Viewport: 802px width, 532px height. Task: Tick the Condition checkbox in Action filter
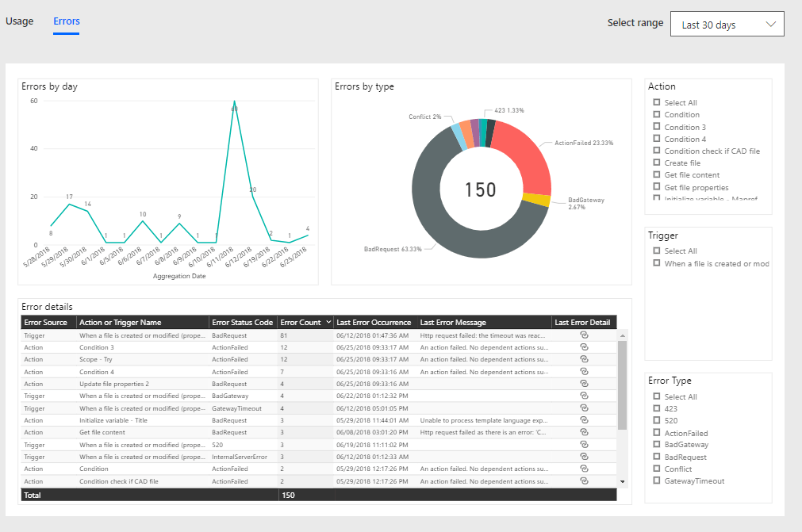click(x=657, y=114)
